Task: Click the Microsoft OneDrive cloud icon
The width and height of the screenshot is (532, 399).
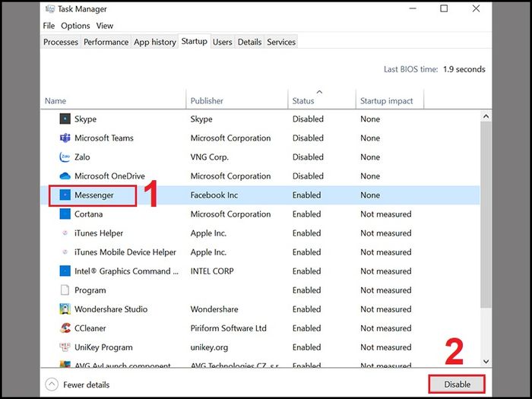Action: pos(65,176)
